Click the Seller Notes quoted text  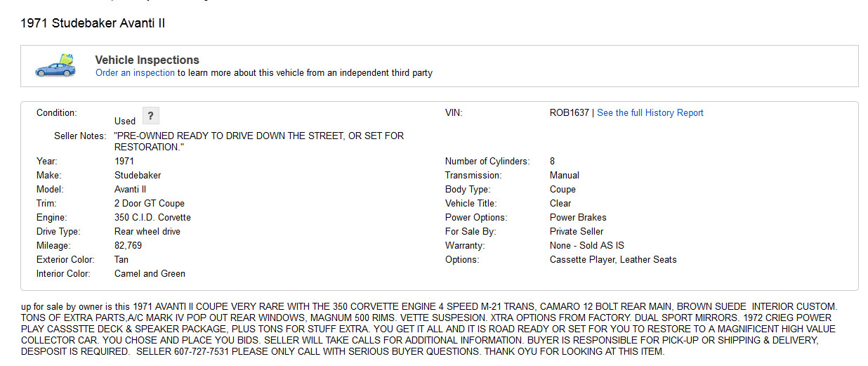pyautogui.click(x=258, y=141)
